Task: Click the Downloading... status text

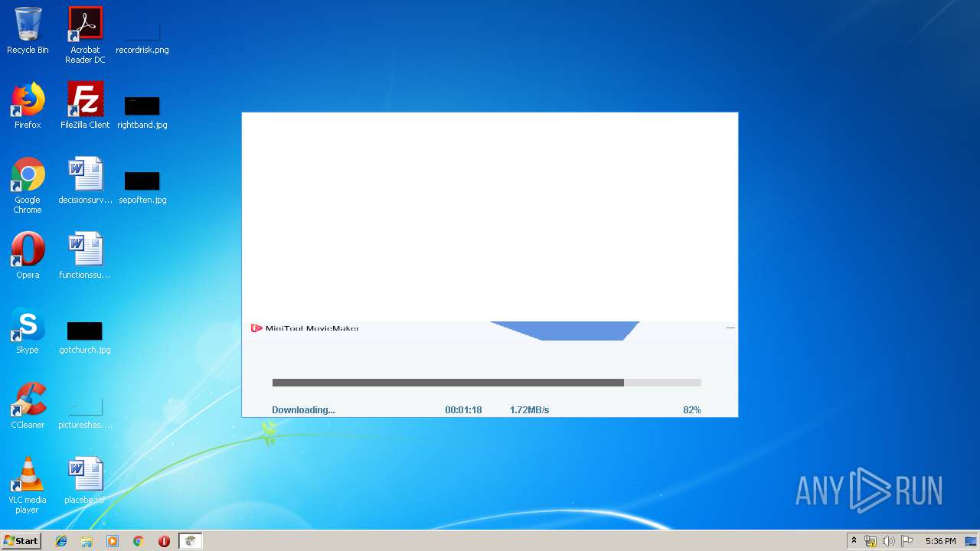Action: (x=303, y=410)
